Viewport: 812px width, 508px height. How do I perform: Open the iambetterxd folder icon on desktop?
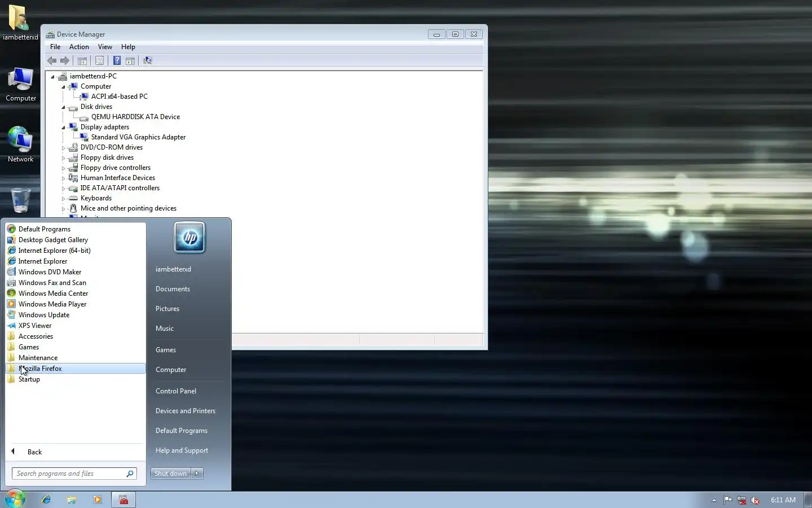click(20, 23)
